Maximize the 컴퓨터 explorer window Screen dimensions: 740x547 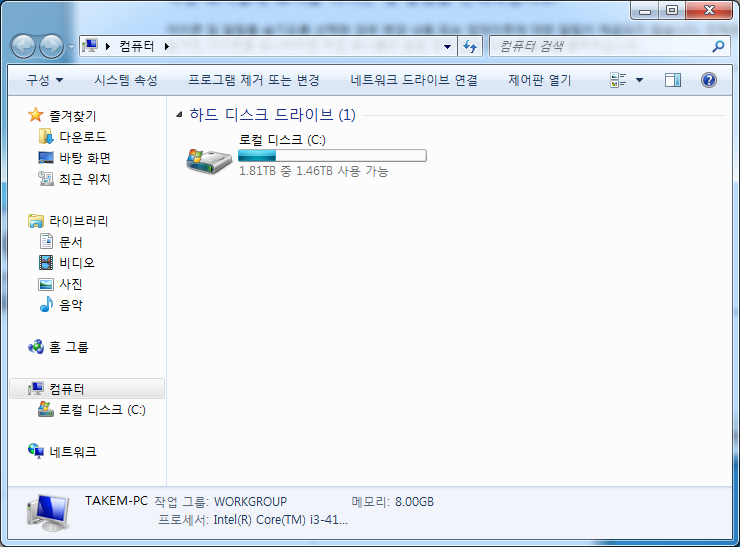pos(672,10)
